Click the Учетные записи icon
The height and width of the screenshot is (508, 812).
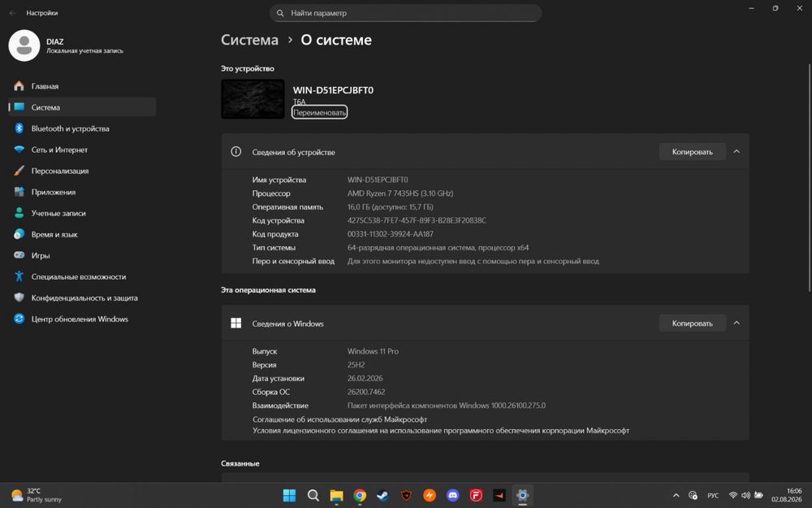pyautogui.click(x=19, y=213)
